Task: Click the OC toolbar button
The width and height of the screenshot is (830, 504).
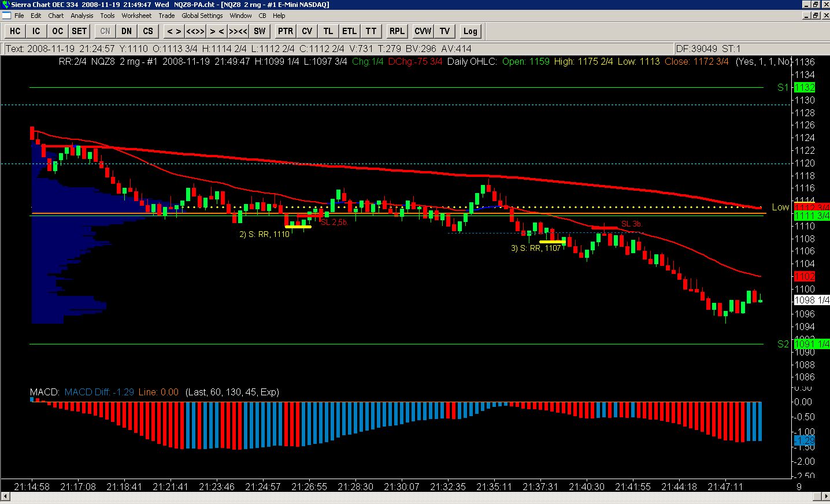Action: click(x=57, y=31)
